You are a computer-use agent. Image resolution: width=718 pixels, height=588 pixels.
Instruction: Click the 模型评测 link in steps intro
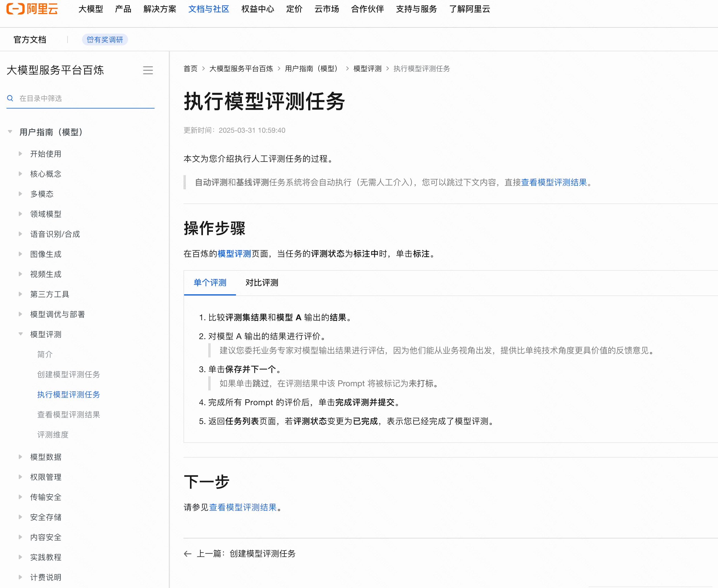(x=234, y=254)
